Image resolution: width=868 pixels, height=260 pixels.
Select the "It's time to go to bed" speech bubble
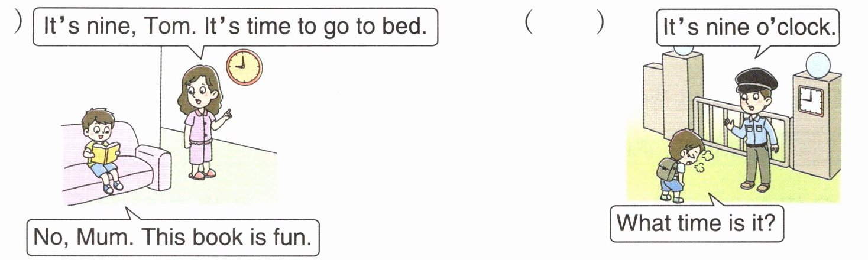point(235,27)
